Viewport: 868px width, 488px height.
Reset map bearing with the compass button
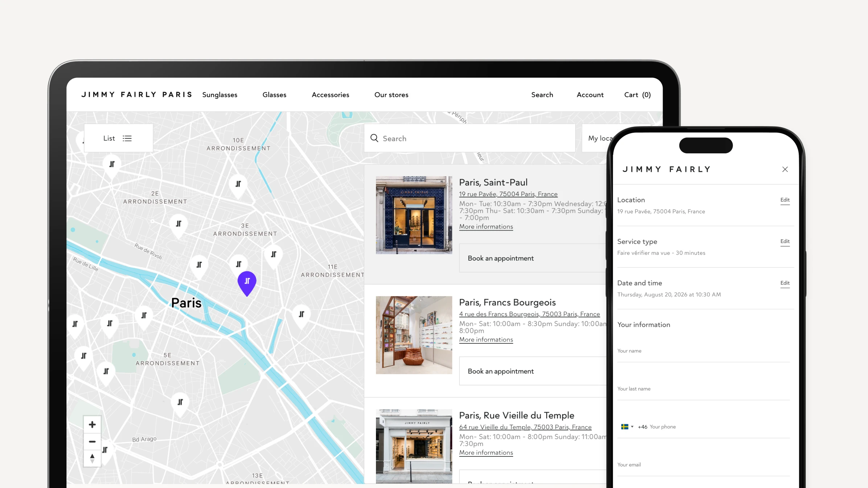[92, 459]
